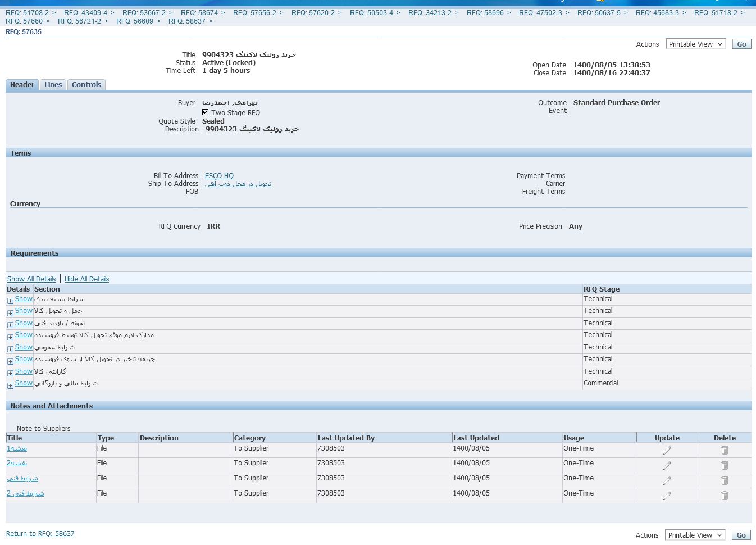This screenshot has width=756, height=545.
Task: Open the bottom Actions Printable View dropdown
Action: [695, 535]
